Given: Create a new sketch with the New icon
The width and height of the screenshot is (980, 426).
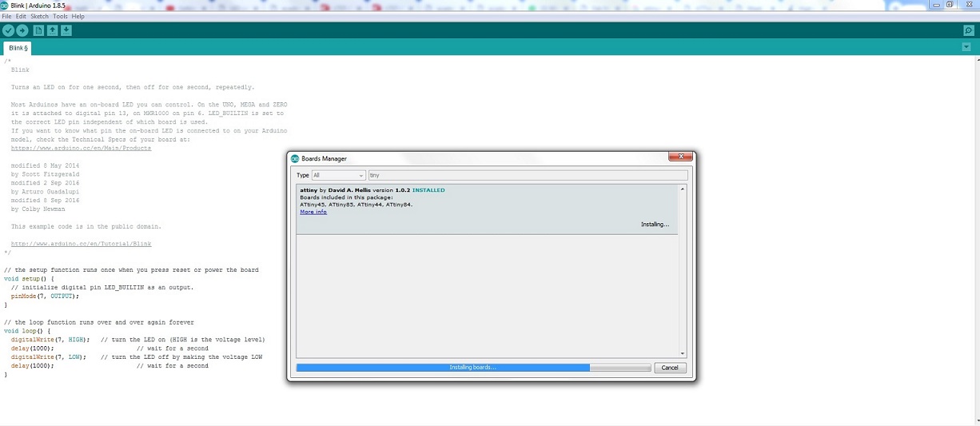Looking at the screenshot, I should click(x=38, y=30).
